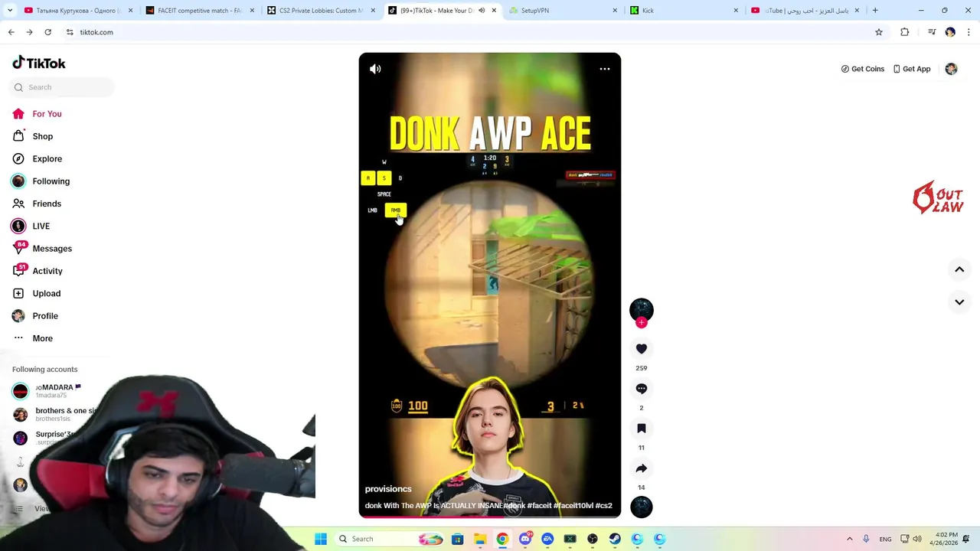The height and width of the screenshot is (551, 980).
Task: Share the video with the arrow icon
Action: coord(642,468)
